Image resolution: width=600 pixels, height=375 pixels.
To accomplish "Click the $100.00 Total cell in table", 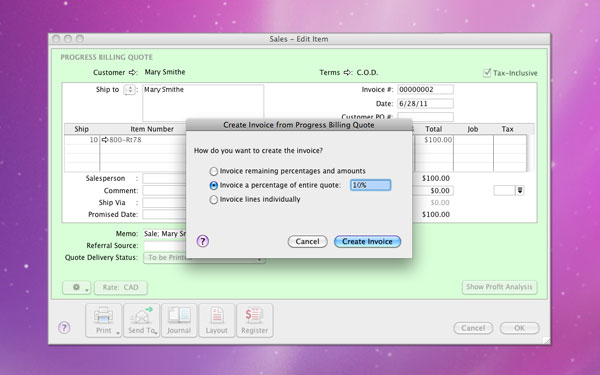I will tap(434, 140).
